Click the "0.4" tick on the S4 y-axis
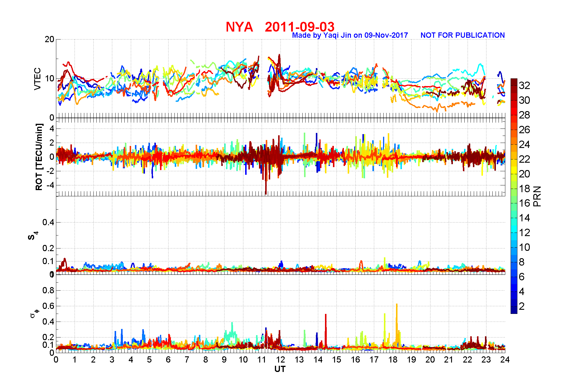The width and height of the screenshot is (561, 392). (x=48, y=222)
